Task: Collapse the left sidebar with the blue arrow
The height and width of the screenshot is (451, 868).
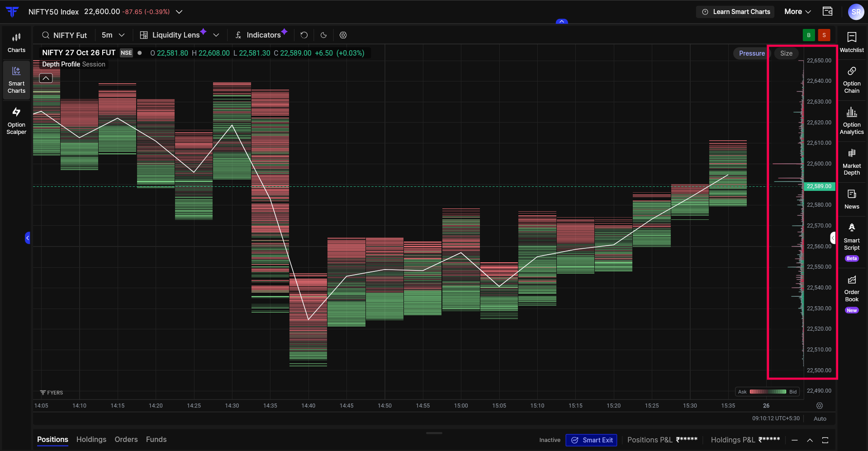Action: point(28,238)
